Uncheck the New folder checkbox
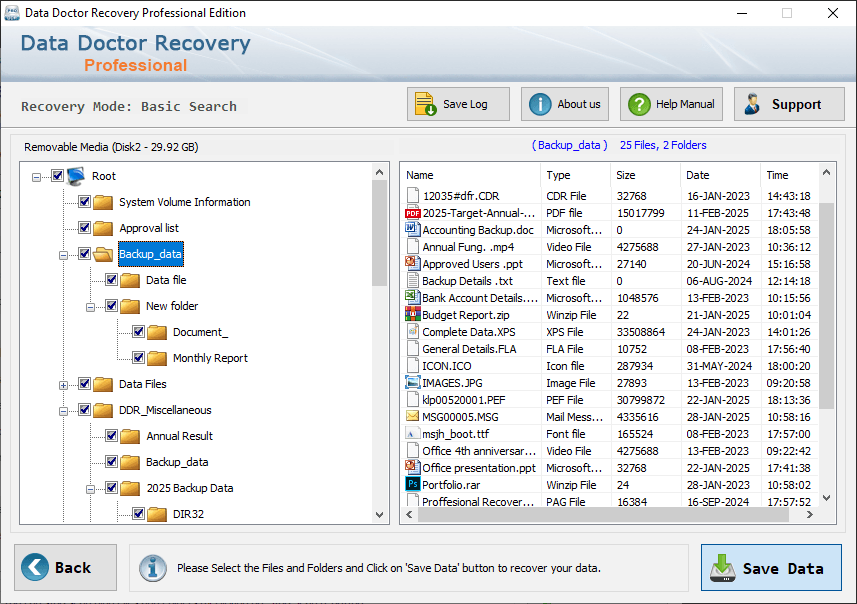Screen dimensions: 857x604 [x=111, y=306]
